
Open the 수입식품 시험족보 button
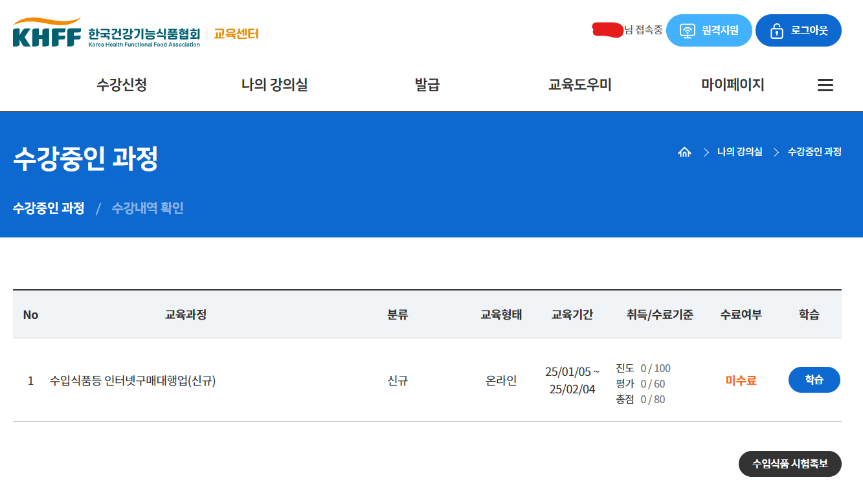(x=789, y=464)
